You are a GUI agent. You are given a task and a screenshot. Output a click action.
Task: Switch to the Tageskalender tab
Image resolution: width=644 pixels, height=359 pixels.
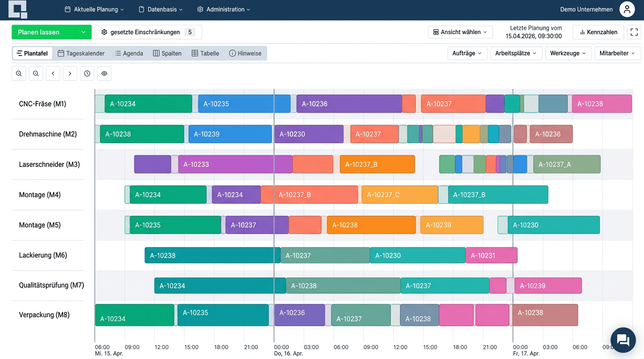pyautogui.click(x=81, y=53)
